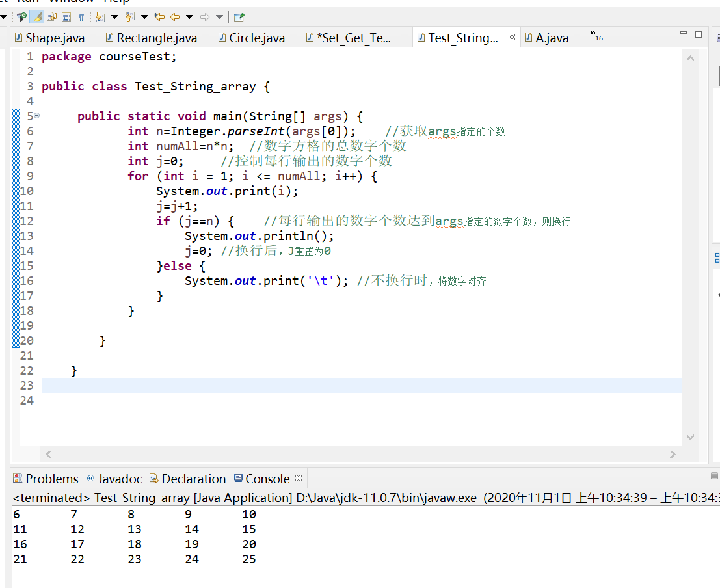Image resolution: width=720 pixels, height=588 pixels.
Task: Click Pin Editor toolbar icon
Action: coord(239,18)
